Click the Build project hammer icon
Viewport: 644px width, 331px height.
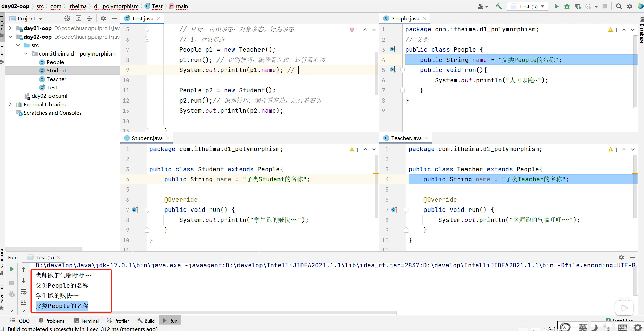(x=499, y=6)
